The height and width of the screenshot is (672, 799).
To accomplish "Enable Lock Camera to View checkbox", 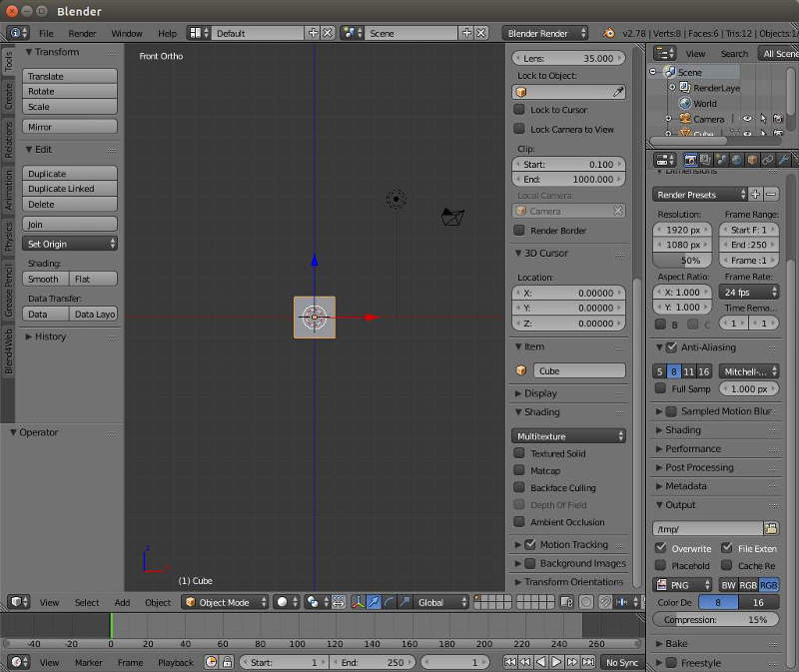I will 518,129.
